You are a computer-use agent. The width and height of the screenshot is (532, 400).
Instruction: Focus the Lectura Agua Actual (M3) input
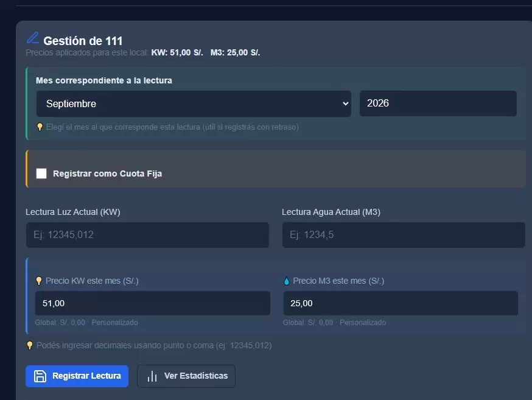(x=404, y=235)
